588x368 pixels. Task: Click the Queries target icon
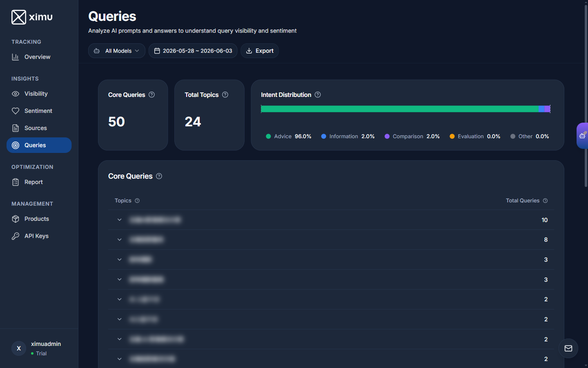(16, 145)
